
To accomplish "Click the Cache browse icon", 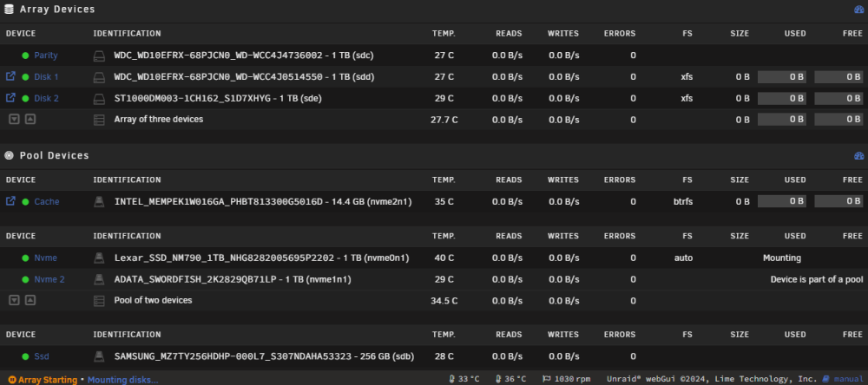I will [x=10, y=201].
